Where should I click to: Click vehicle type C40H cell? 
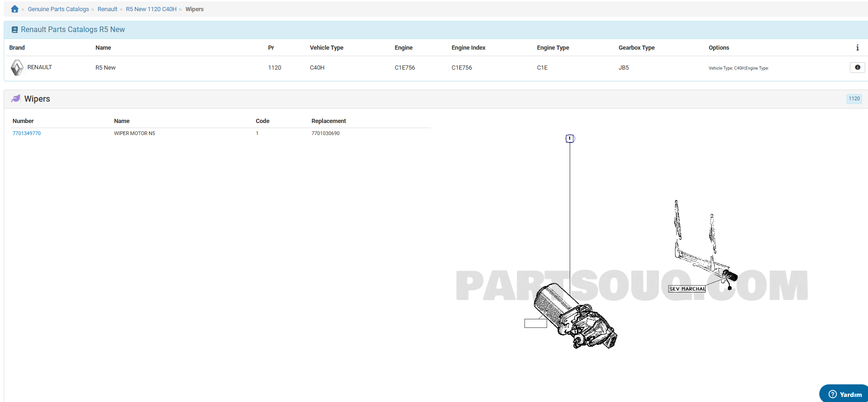coord(317,68)
